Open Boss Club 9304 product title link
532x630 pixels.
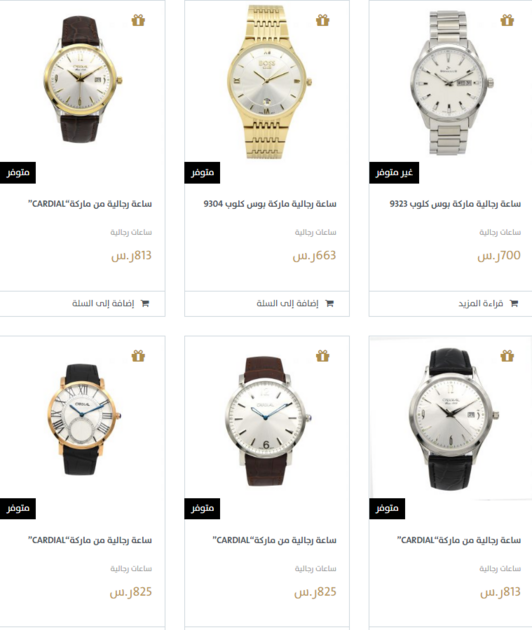(x=270, y=204)
